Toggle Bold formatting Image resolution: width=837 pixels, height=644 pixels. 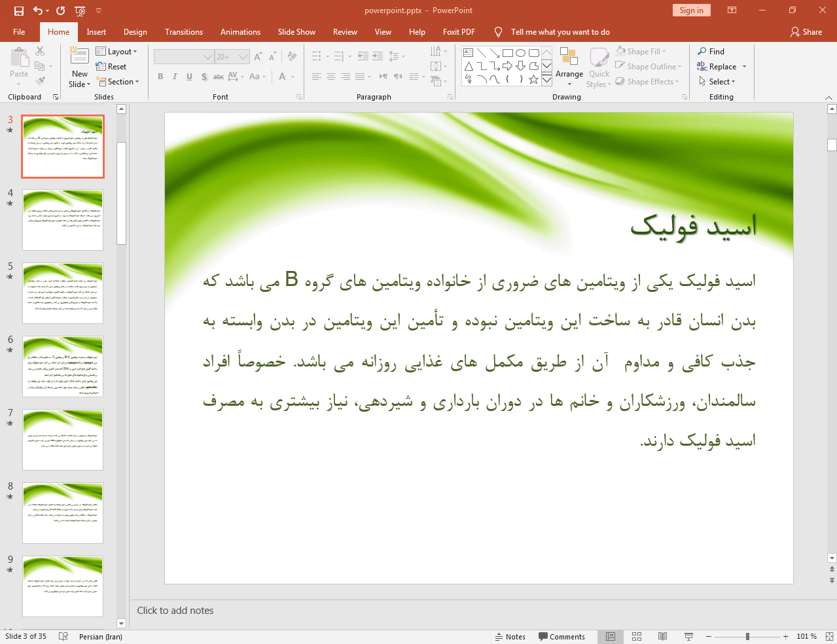160,77
